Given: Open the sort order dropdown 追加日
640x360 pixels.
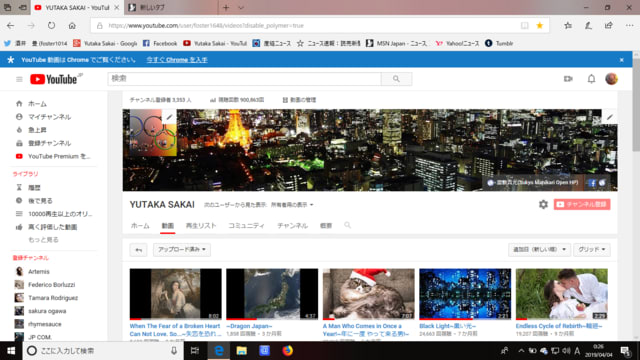Looking at the screenshot, I should point(539,250).
